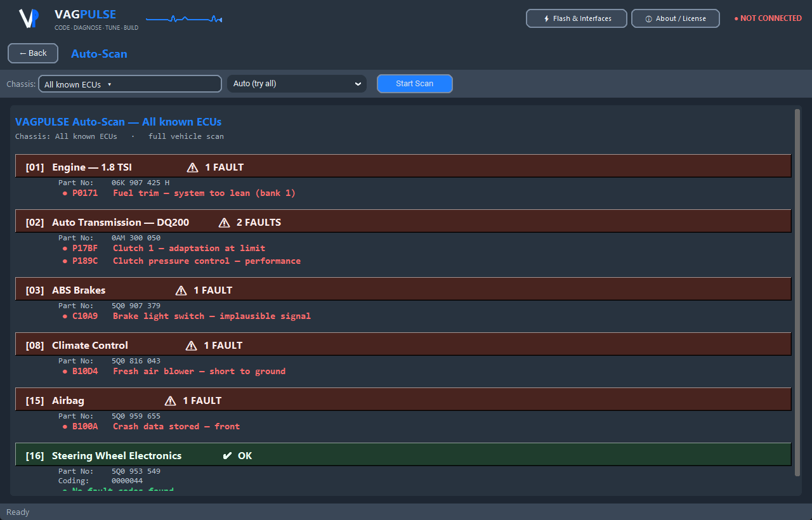Click the OK checkmark on Steering Wheel Electronics
The image size is (812, 520).
(228, 456)
